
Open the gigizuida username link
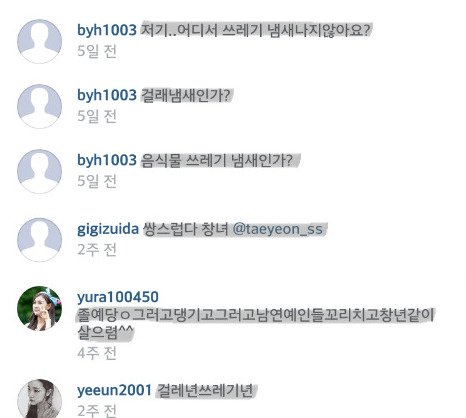pyautogui.click(x=108, y=229)
